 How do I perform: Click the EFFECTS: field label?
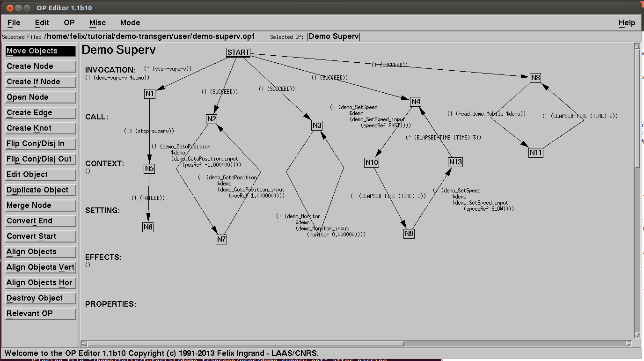click(103, 258)
